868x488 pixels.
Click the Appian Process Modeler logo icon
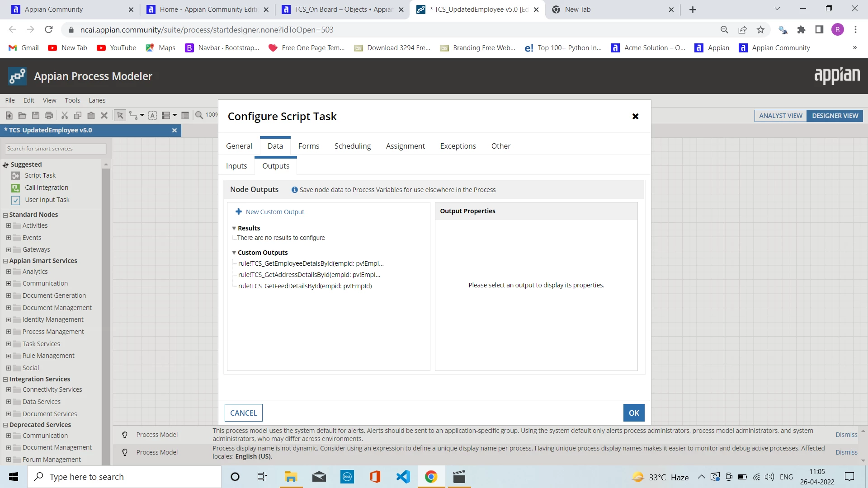17,76
